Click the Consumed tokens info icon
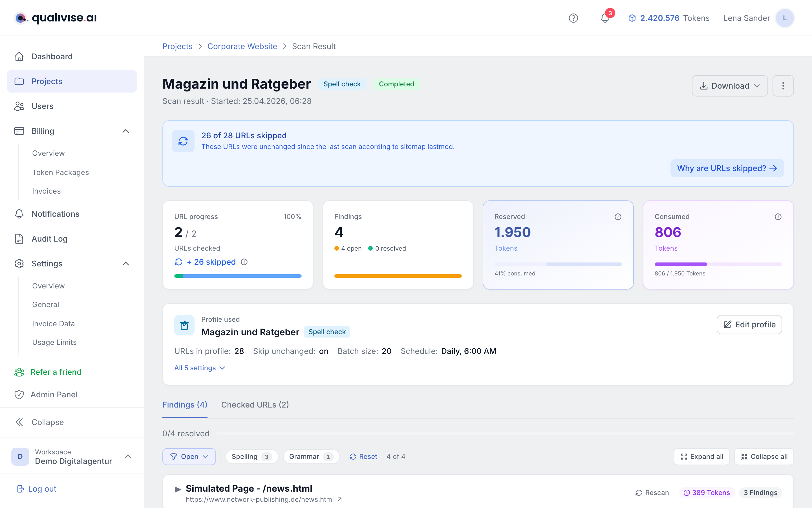Viewport: 812px width, 508px height. [778, 217]
